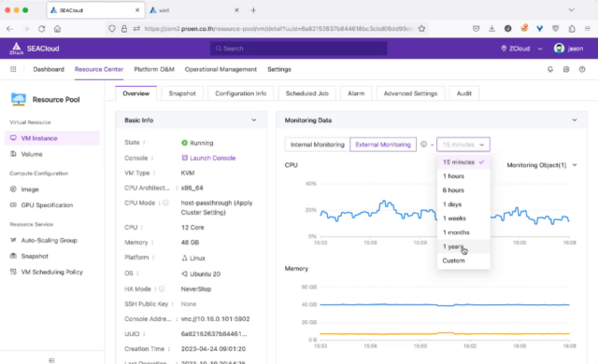Open Pocket save icon in toolbar
The image size is (598, 364).
(476, 29)
